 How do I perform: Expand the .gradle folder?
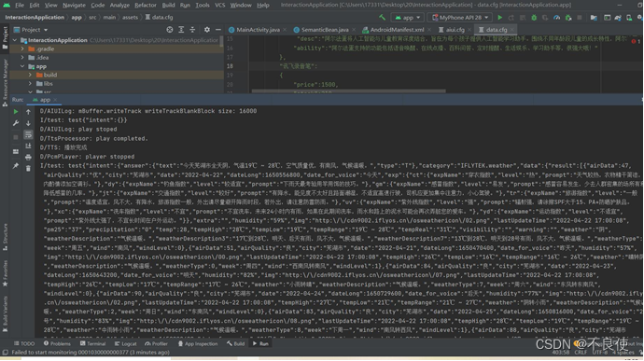click(x=22, y=49)
